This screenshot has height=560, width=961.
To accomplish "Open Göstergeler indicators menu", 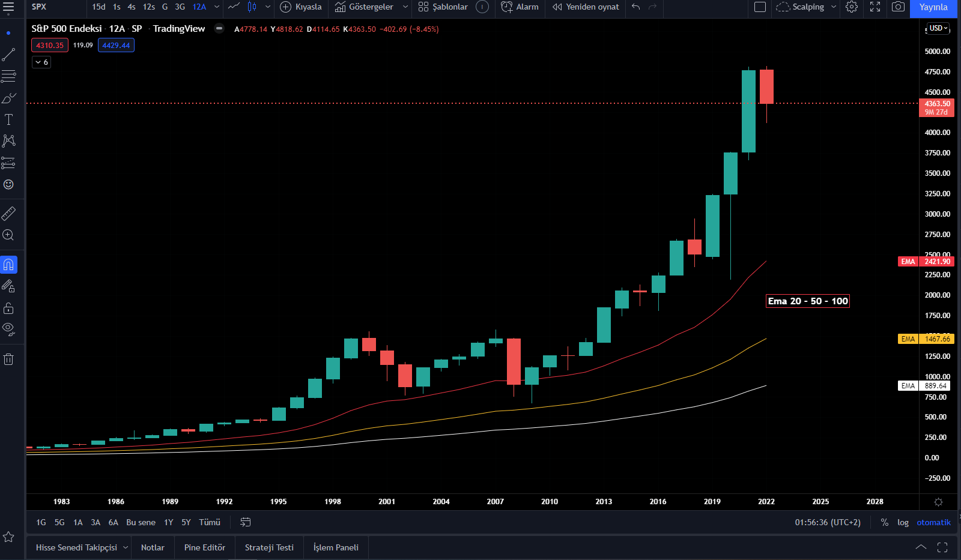I will (x=364, y=7).
